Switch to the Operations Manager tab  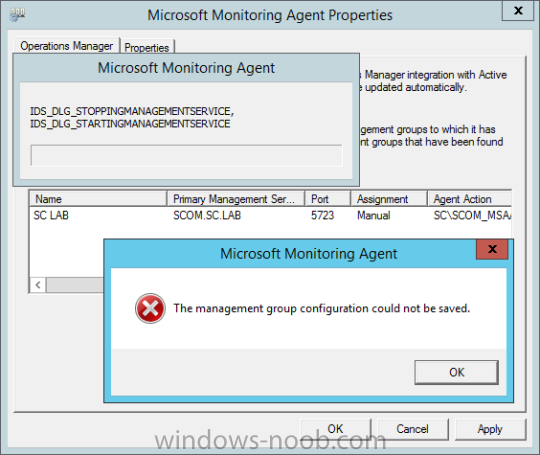tap(66, 46)
